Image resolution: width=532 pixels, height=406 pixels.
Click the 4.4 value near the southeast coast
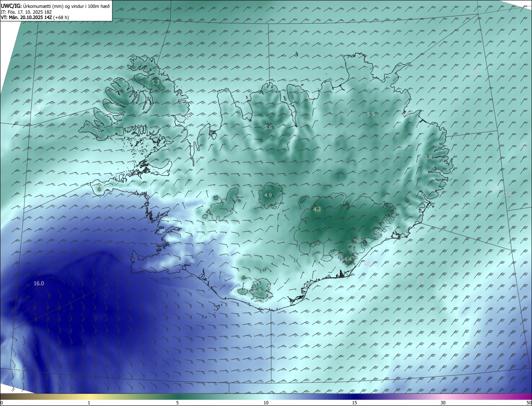click(347, 259)
